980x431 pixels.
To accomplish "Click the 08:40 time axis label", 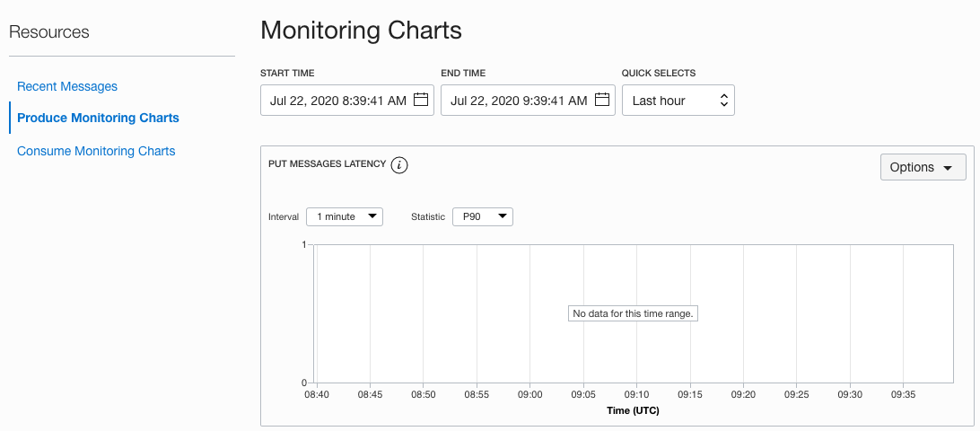I will tap(317, 394).
